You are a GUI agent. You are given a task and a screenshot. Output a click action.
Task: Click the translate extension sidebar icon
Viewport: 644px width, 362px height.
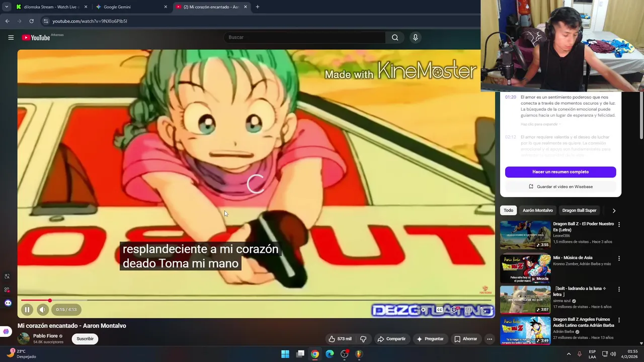(x=7, y=277)
